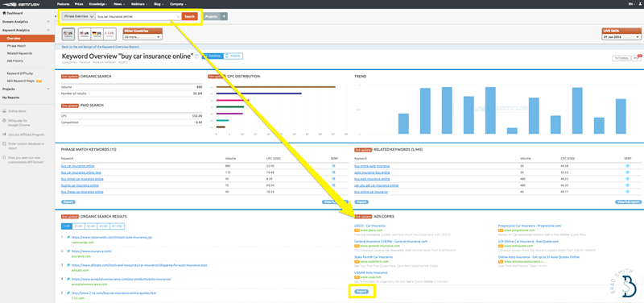Screen dimensions: 644x303
Task: Click the TUTORIAL button
Action: [x=621, y=58]
